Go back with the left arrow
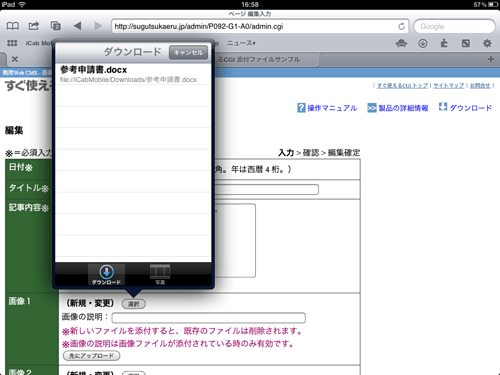Viewport: 500px width, 375px height. point(77,26)
